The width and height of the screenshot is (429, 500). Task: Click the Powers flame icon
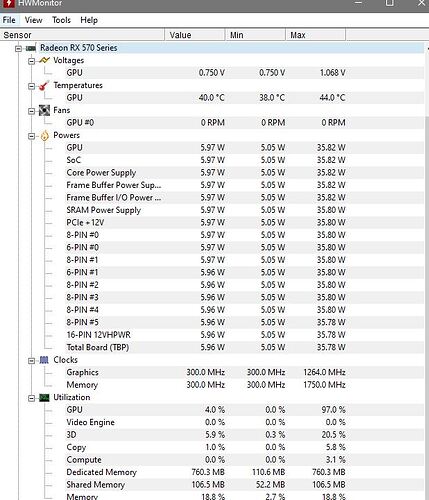pos(44,136)
